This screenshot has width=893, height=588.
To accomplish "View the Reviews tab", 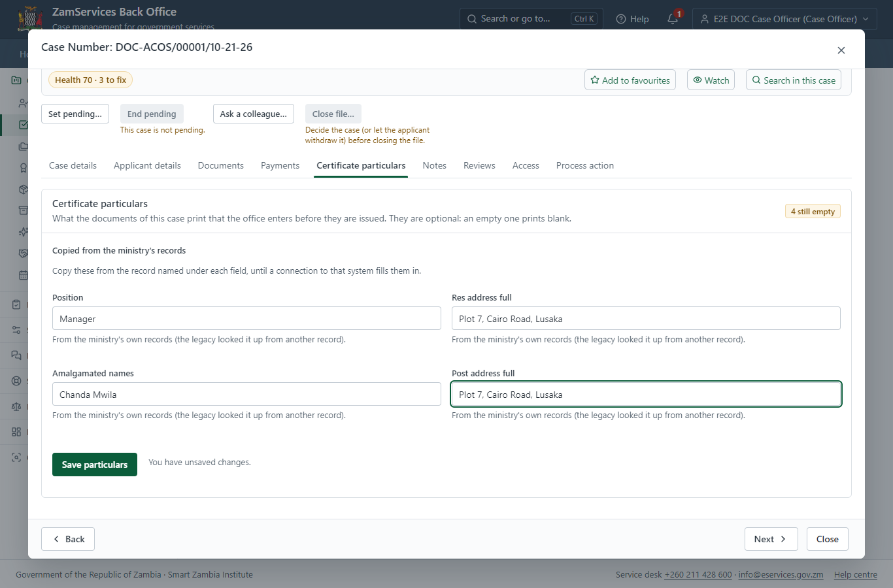I will (x=479, y=165).
